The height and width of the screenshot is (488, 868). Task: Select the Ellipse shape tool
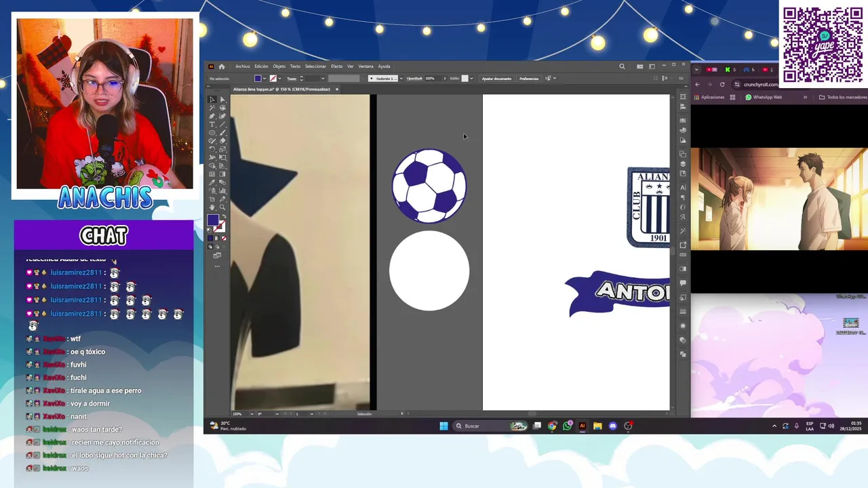pos(212,132)
